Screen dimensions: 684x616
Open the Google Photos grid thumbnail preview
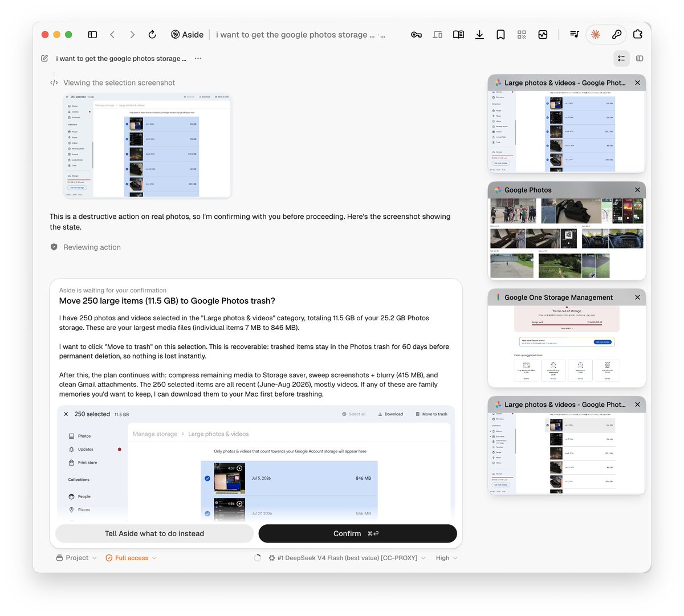click(567, 239)
